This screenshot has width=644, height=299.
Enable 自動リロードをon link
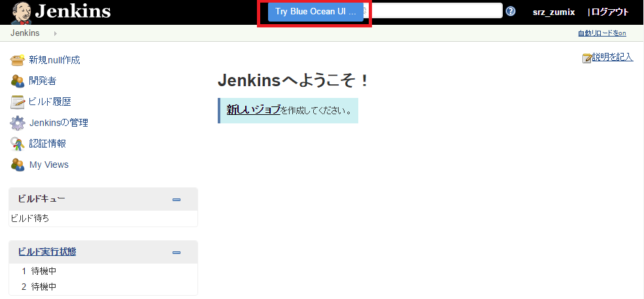click(602, 33)
